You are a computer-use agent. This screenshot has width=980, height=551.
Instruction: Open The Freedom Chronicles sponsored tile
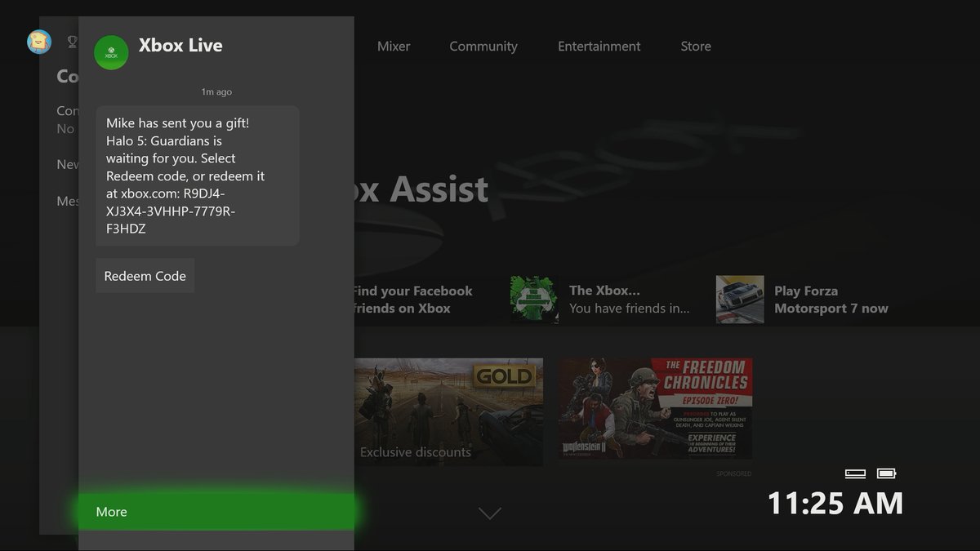[655, 408]
